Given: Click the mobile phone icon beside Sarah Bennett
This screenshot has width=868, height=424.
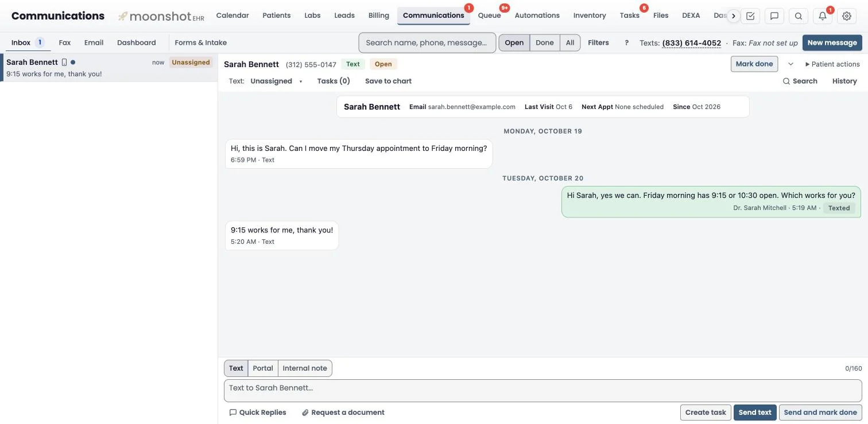Looking at the screenshot, I should (x=64, y=62).
